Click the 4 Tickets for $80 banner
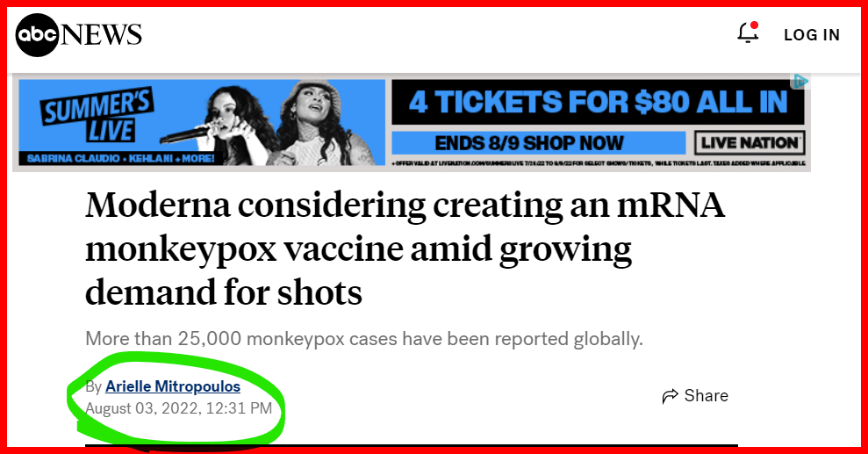This screenshot has width=868, height=454. point(598,102)
